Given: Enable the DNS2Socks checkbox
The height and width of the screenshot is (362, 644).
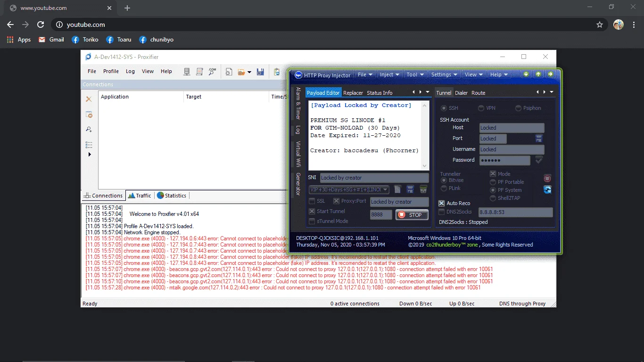Looking at the screenshot, I should click(x=442, y=212).
